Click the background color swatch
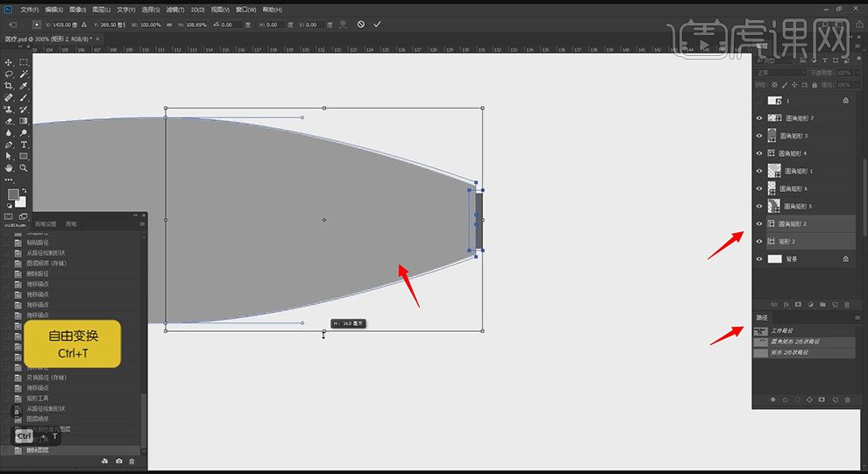Image resolution: width=868 pixels, height=474 pixels. (21, 202)
